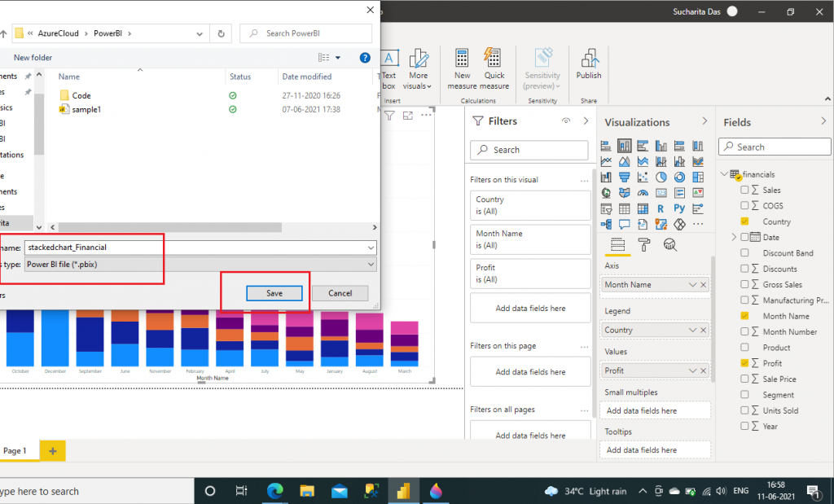Viewport: 834px width, 504px height.
Task: Enable the Sales field checkbox
Action: pyautogui.click(x=744, y=190)
